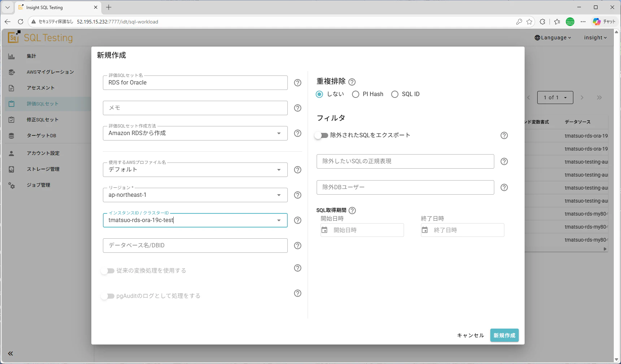This screenshot has height=364, width=621.
Task: Click the メモ input field
Action: pos(195,108)
